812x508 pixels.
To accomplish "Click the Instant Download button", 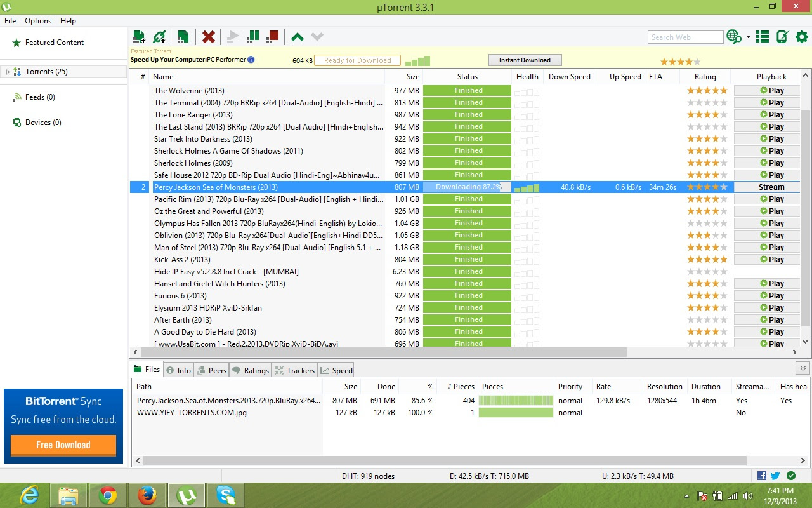I will coord(525,60).
